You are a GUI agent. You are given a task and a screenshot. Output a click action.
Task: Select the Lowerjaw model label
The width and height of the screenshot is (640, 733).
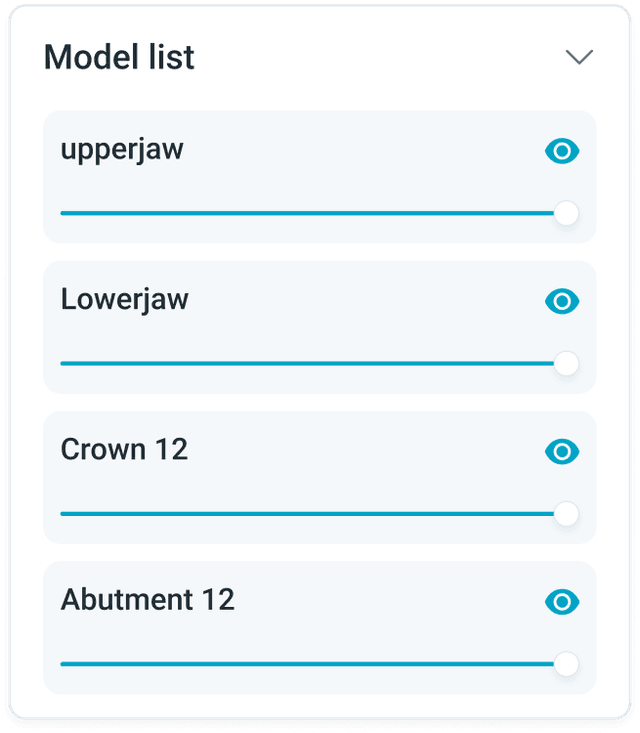point(124,299)
